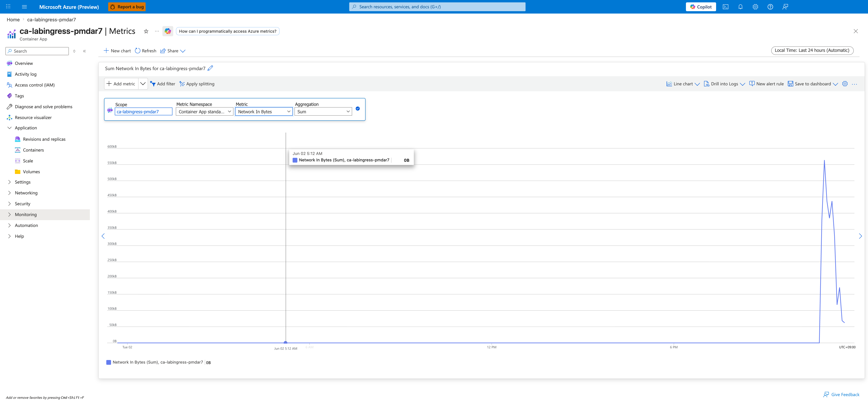Screen dimensions: 868x401
Task: Click the Home breadcrumb link
Action: (13, 19)
